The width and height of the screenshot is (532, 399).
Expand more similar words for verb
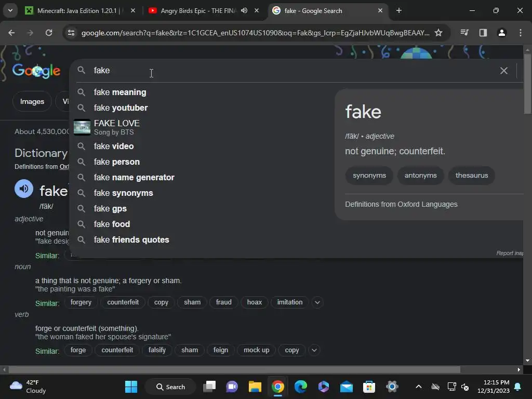[314, 350]
